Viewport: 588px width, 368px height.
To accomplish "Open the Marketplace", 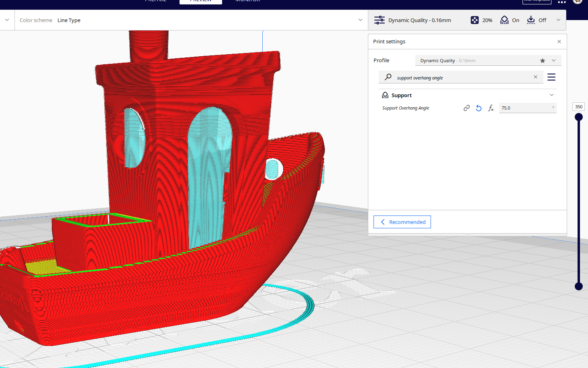I will [x=537, y=1].
